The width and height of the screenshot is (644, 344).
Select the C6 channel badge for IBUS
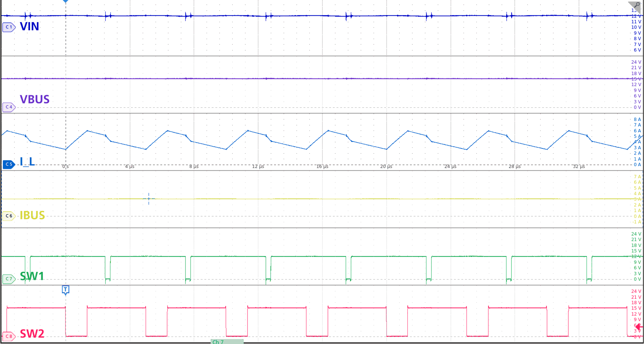[9, 216]
